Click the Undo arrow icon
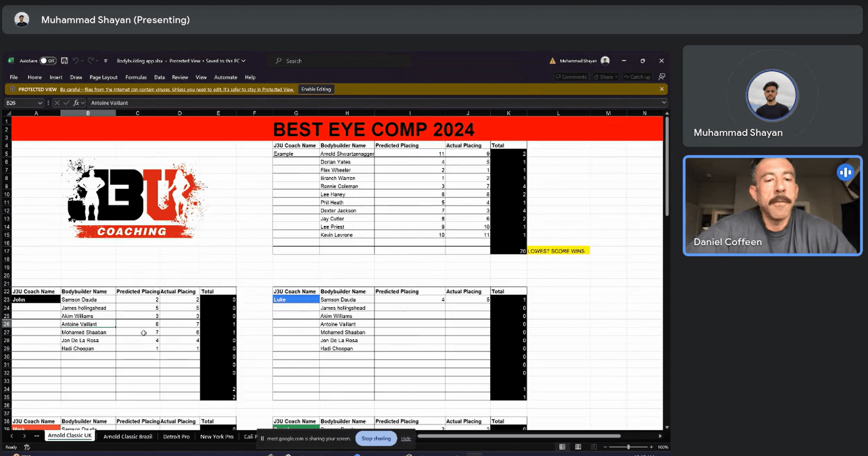The width and height of the screenshot is (868, 456). [76, 61]
